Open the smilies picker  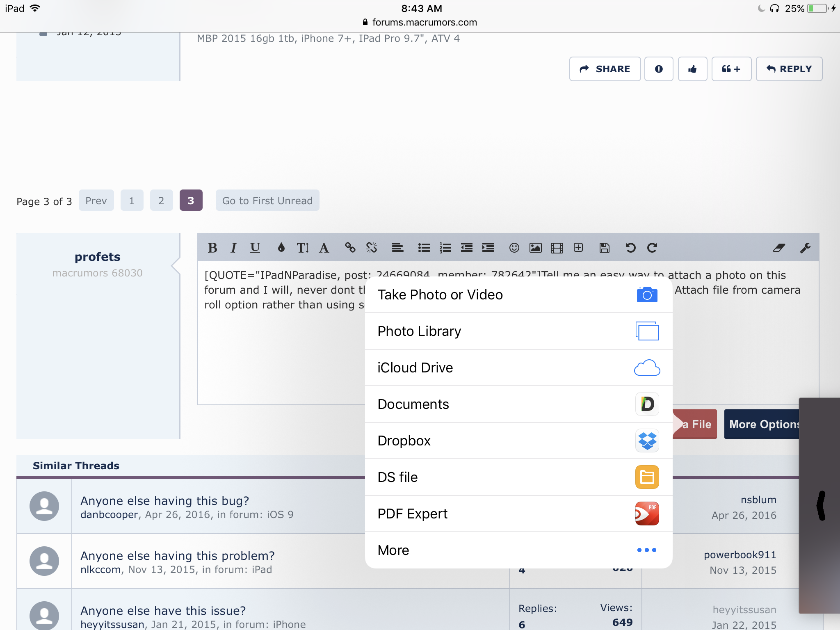[x=514, y=248]
